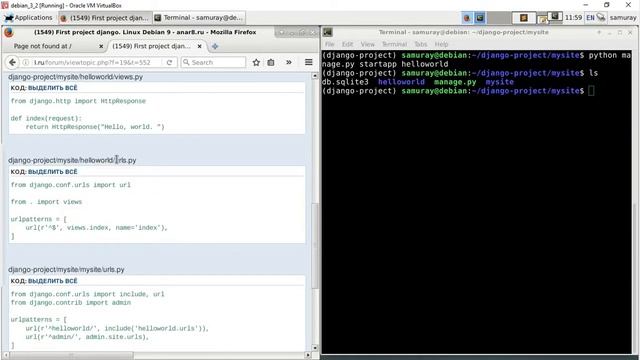Click the terminal command prompt cursor
Screen dimensions: 640x360
point(591,91)
